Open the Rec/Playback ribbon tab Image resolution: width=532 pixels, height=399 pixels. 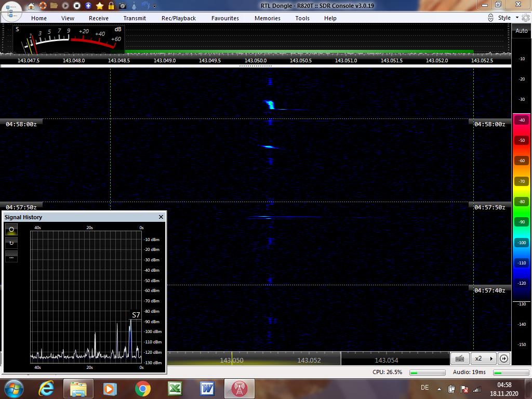179,18
